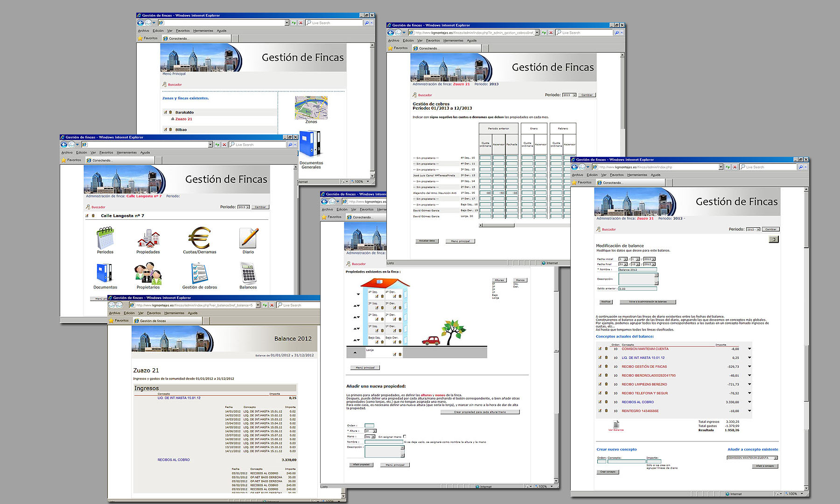Viewport: 840px width, 504px height.
Task: Click the Añadir a concepto button
Action: click(765, 466)
